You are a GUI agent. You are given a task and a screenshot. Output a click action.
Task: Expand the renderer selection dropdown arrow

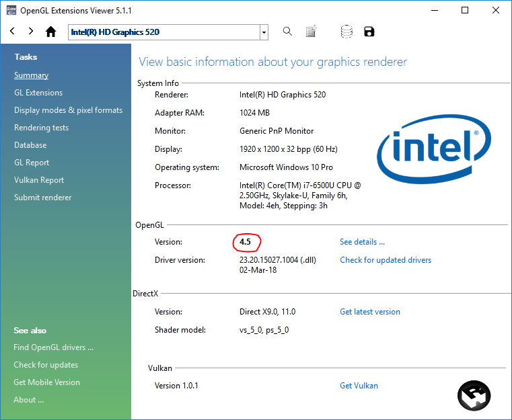(x=264, y=32)
